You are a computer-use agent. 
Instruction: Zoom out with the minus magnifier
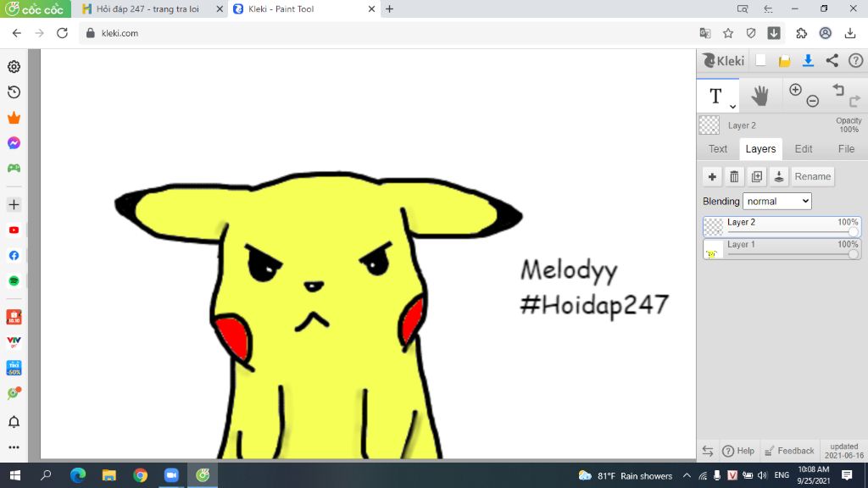(x=812, y=101)
